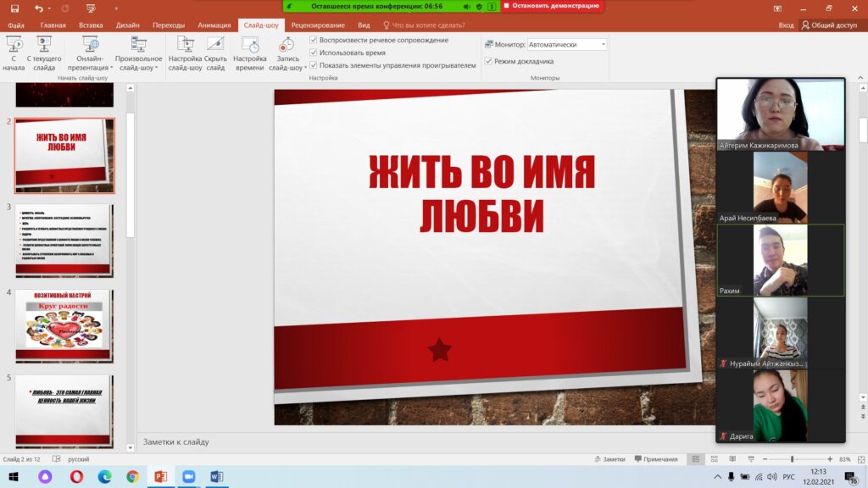Expand the Record Slide Show dropdown arrow
868x488 pixels.
305,68
